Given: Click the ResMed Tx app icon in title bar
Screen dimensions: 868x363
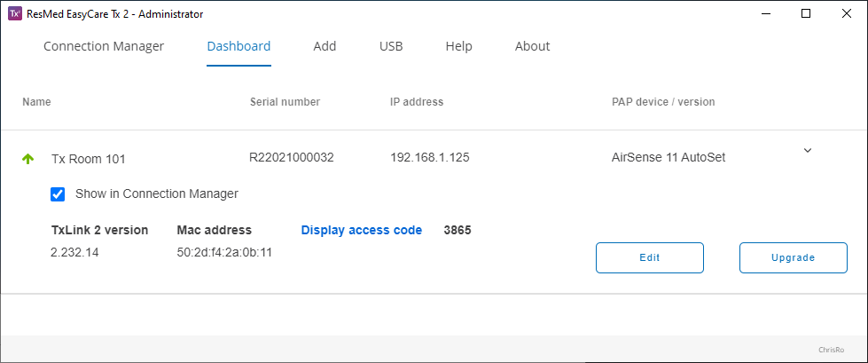Looking at the screenshot, I should [x=15, y=14].
